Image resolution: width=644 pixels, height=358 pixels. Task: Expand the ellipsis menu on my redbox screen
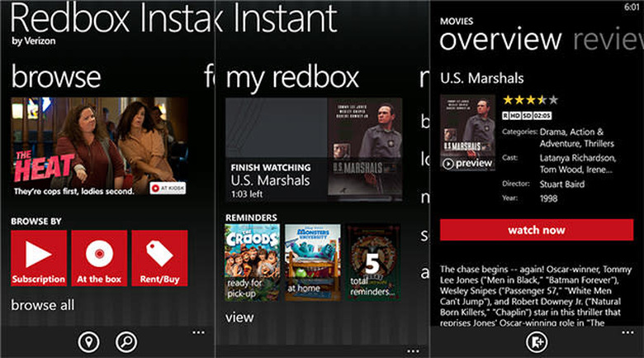413,332
